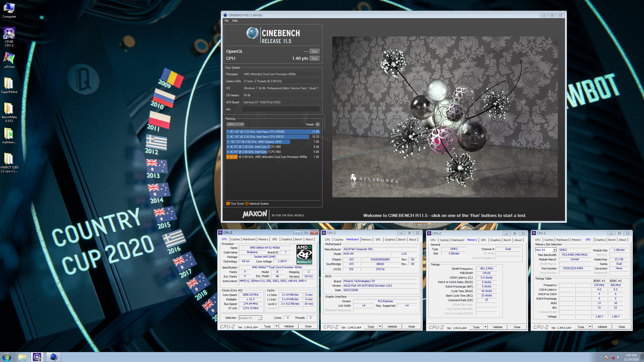Click the Cinebench title bar icon
Viewport: 644px width, 362px height.
coord(225,15)
